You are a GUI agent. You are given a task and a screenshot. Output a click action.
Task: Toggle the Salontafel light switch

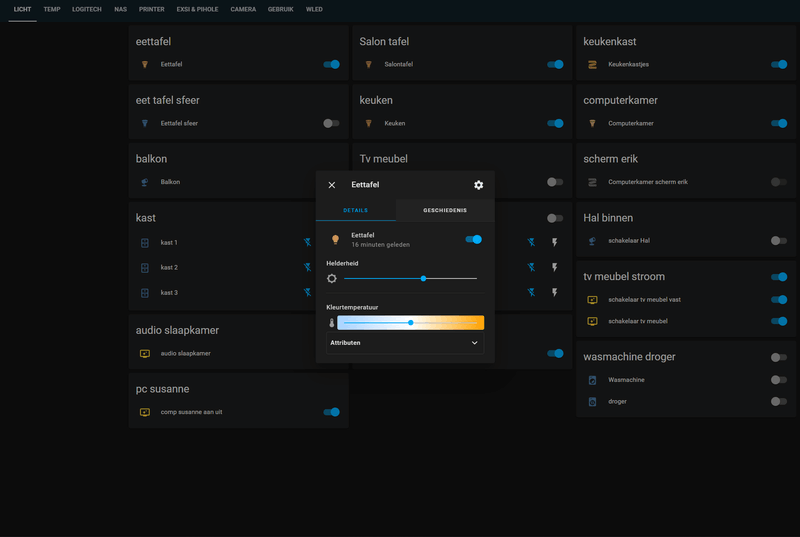(x=555, y=64)
